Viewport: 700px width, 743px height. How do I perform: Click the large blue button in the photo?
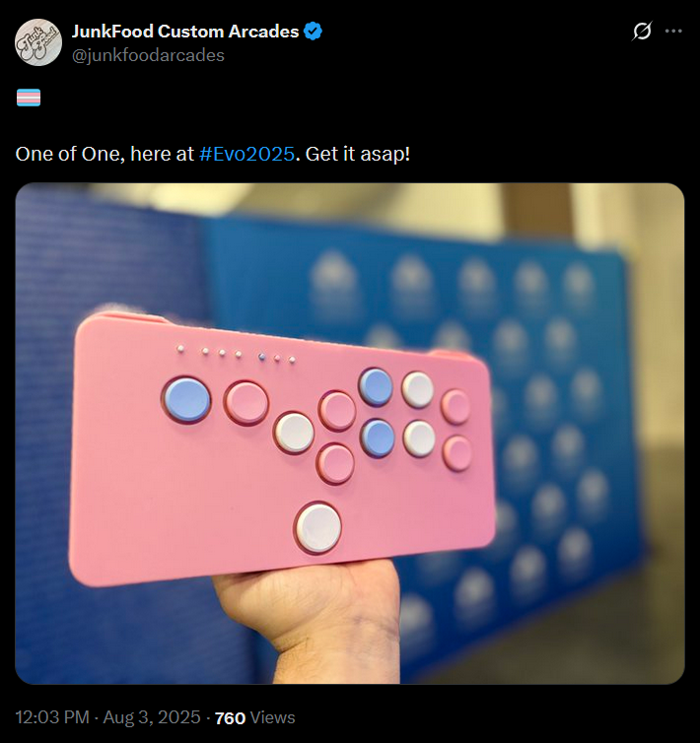pos(187,399)
